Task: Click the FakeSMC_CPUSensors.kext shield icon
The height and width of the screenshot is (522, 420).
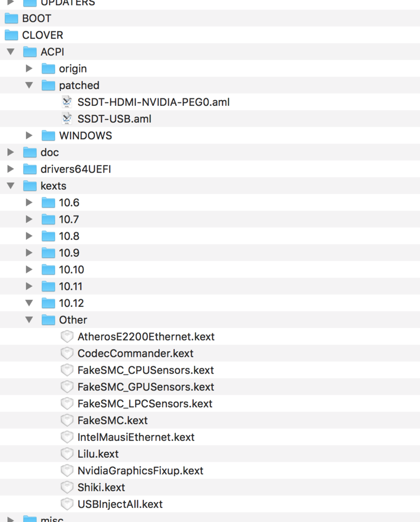Action: (x=67, y=370)
